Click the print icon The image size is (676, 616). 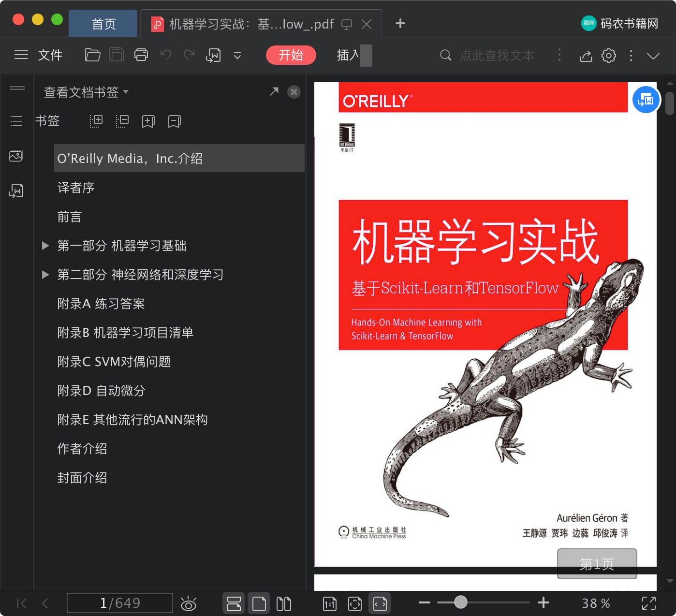pyautogui.click(x=141, y=55)
